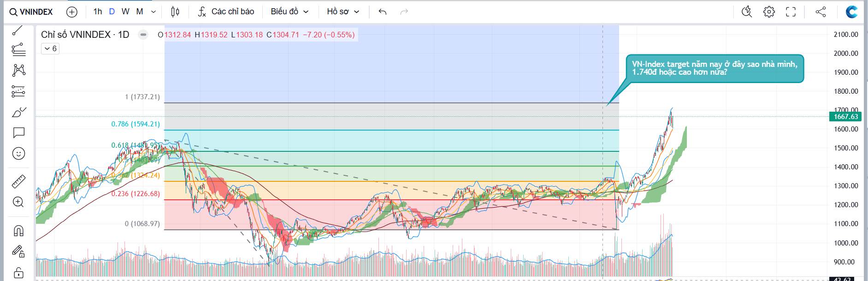Click the teal callout annotation text

coord(714,68)
